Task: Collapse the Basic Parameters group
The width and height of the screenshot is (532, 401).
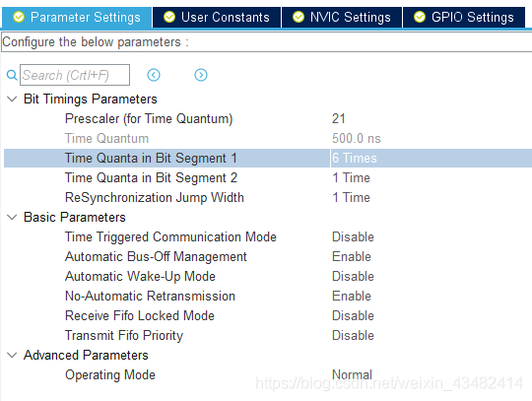Action: (12, 217)
